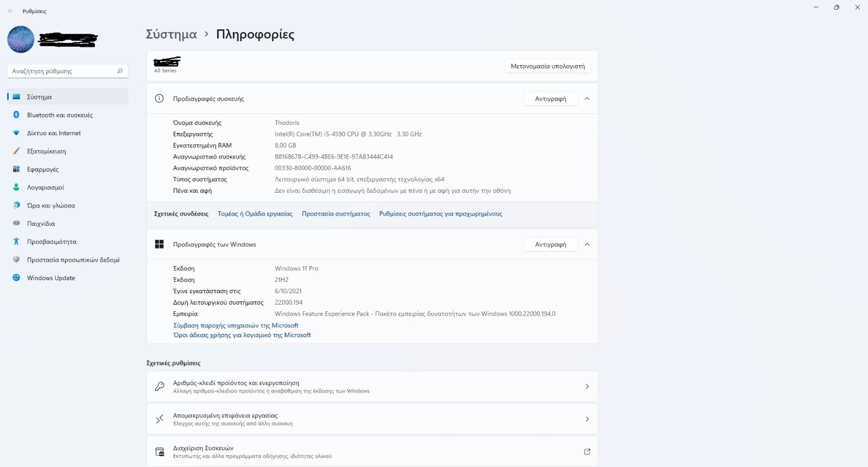Viewport: 868px width, 467px height.
Task: Restore down the Ρυθμίσεις window
Action: [837, 7]
